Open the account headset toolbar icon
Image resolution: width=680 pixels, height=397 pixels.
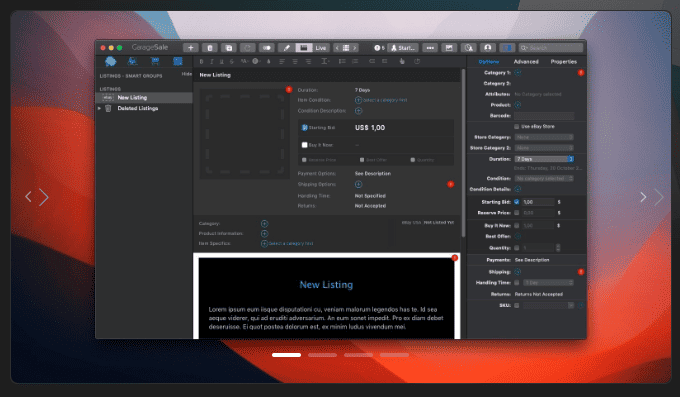(x=487, y=48)
